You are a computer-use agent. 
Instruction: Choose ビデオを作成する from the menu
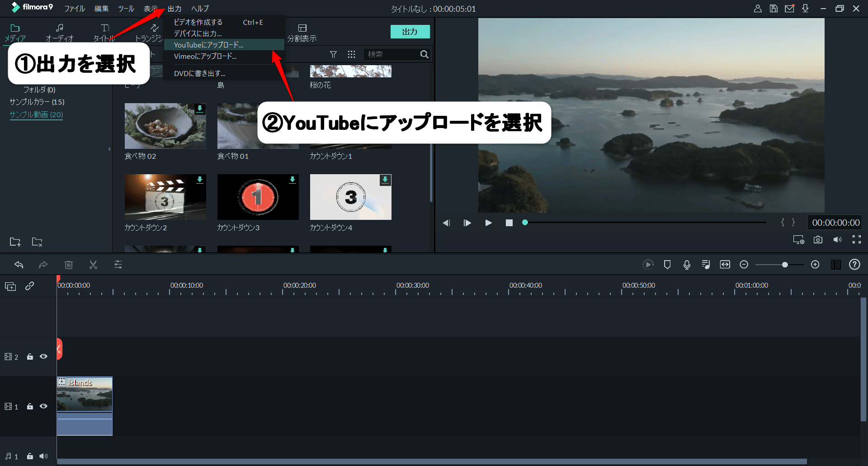(224, 22)
